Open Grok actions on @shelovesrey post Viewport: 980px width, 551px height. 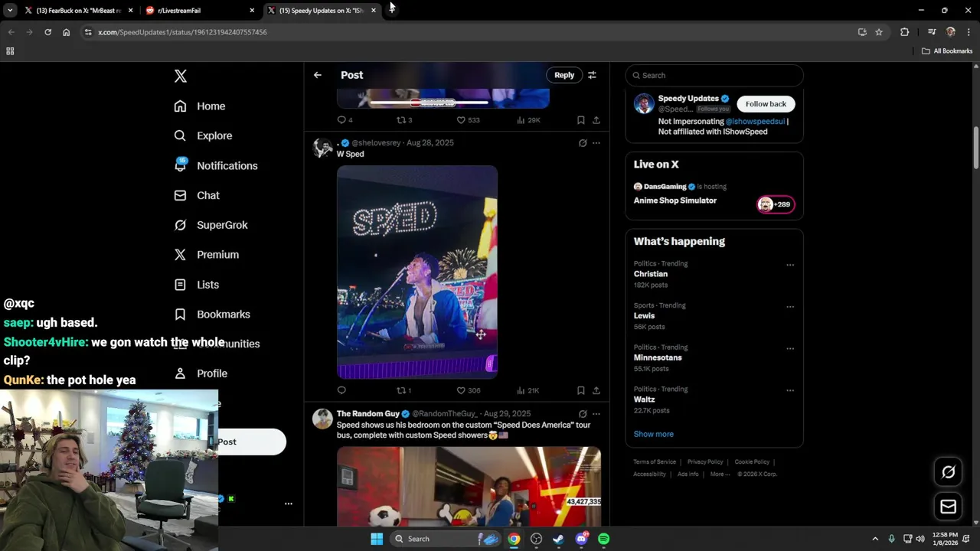pos(583,143)
